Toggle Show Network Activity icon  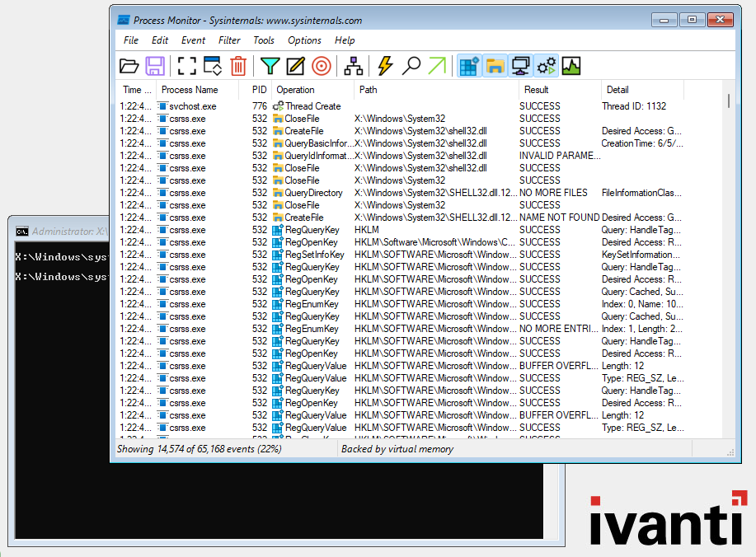[520, 66]
